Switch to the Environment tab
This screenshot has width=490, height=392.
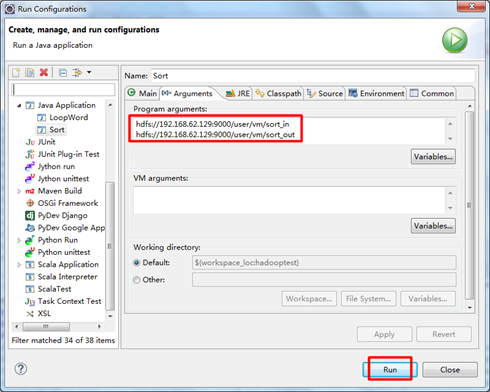(x=376, y=94)
